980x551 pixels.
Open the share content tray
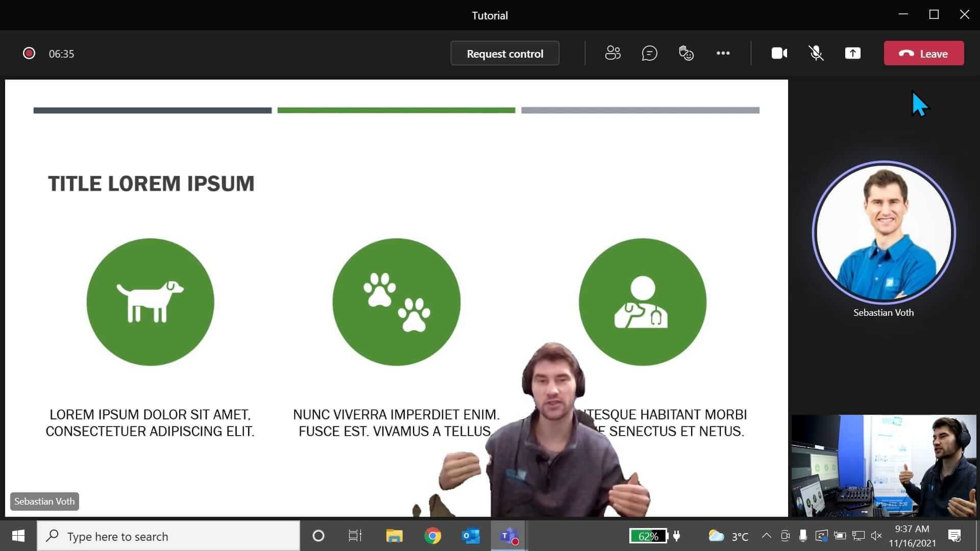tap(852, 53)
